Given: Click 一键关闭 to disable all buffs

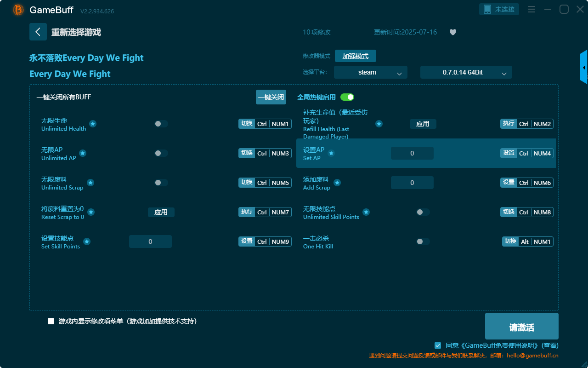Looking at the screenshot, I should (x=271, y=97).
